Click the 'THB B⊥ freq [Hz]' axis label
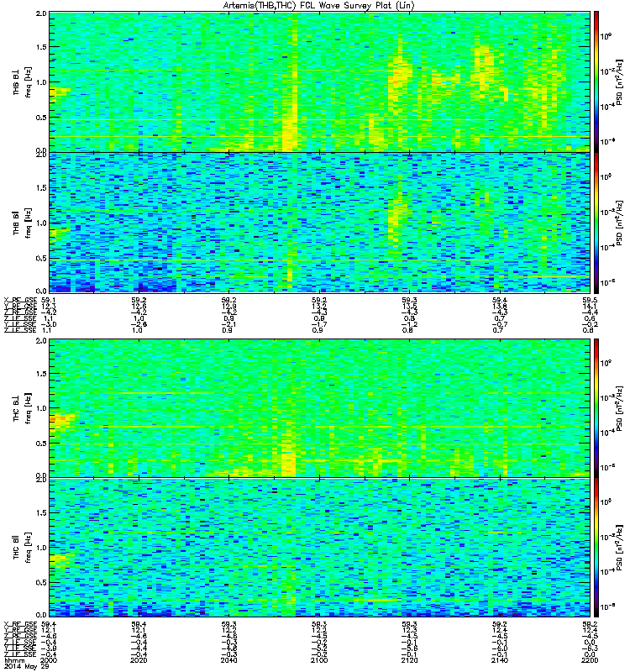 [22, 82]
